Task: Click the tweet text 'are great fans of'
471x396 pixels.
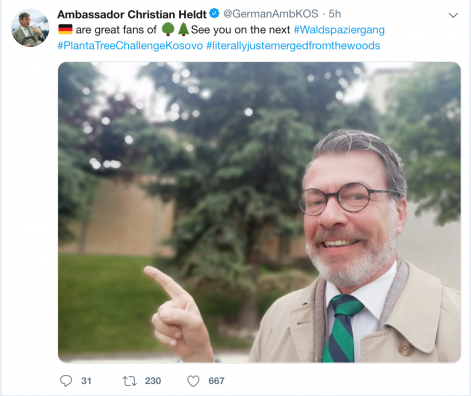Action: point(116,30)
